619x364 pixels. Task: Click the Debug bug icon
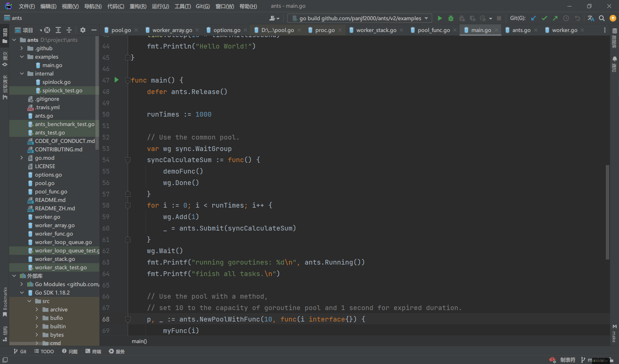[451, 18]
